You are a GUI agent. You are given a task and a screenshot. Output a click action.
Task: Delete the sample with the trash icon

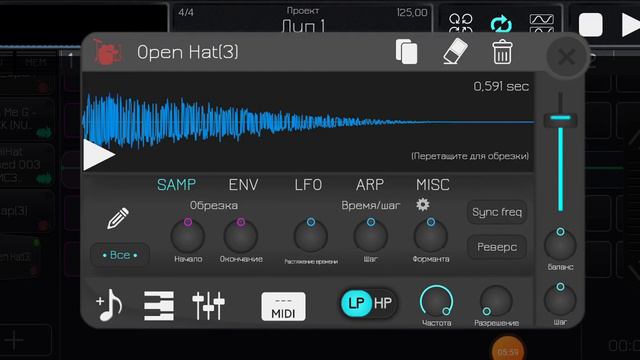tap(502, 52)
